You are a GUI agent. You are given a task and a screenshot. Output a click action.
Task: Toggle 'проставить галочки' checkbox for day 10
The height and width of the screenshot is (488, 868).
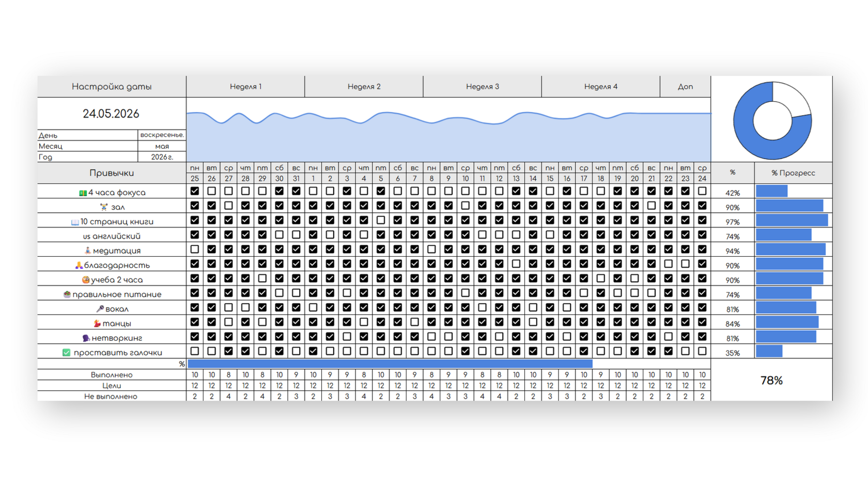pos(466,351)
